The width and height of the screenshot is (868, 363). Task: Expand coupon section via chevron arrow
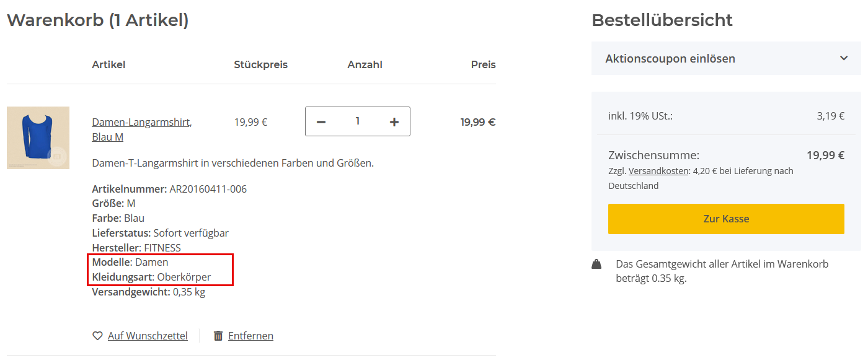tap(844, 58)
